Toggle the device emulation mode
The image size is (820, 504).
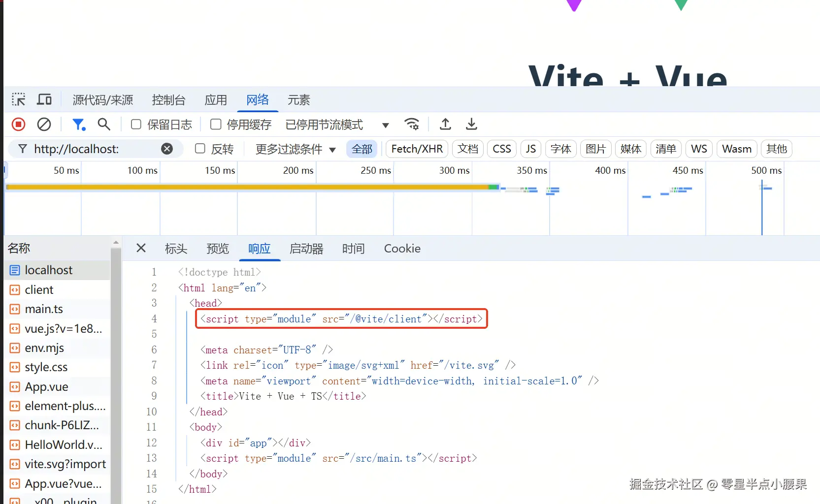44,99
